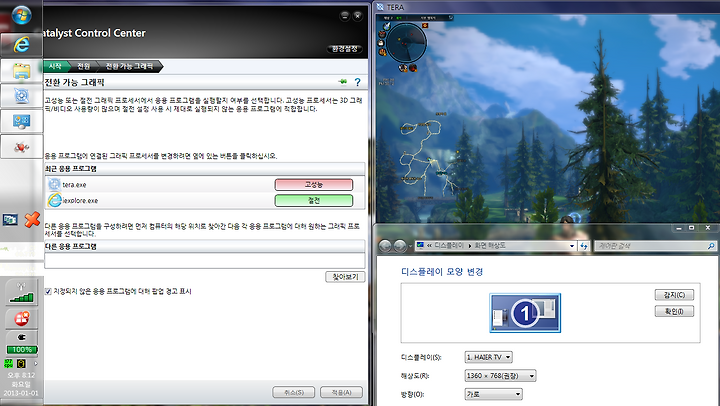The width and height of the screenshot is (720, 406).
Task: Click 찾아보기 browse button
Action: 345,277
